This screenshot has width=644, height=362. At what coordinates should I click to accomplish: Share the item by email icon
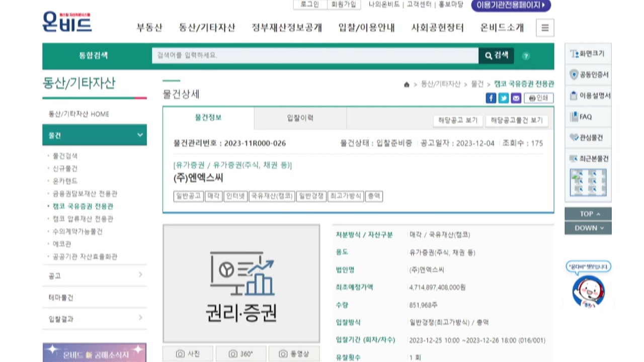[516, 98]
